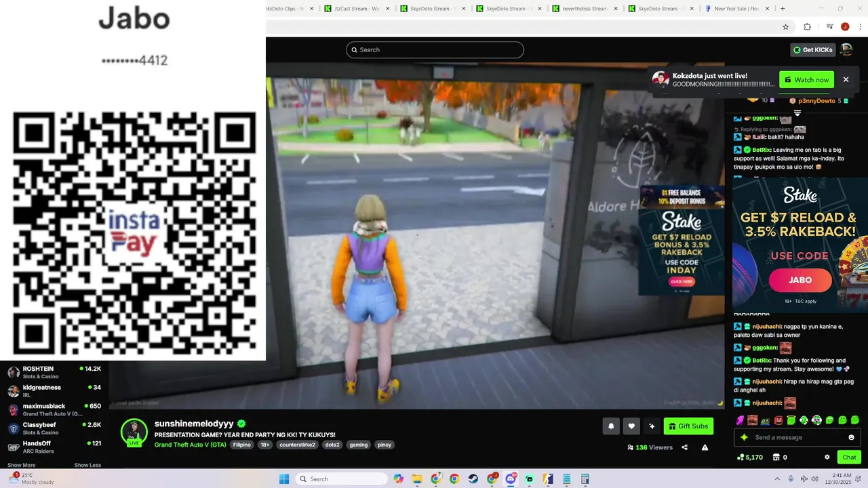Click the report warning triangle icon
This screenshot has height=488, width=868.
(705, 447)
